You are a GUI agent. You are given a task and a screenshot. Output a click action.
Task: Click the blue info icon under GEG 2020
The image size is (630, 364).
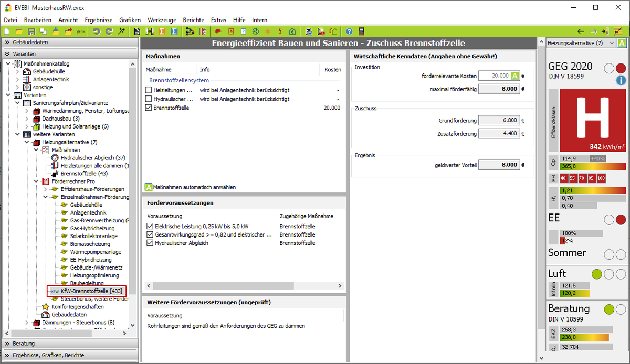pos(621,80)
